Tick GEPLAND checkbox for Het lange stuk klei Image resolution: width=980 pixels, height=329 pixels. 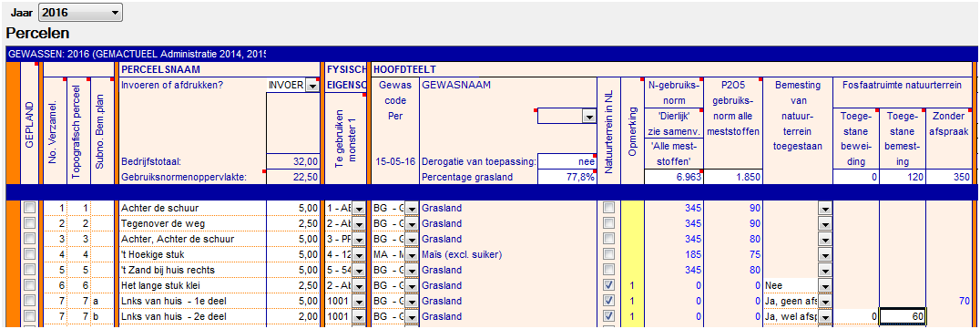[x=29, y=285]
